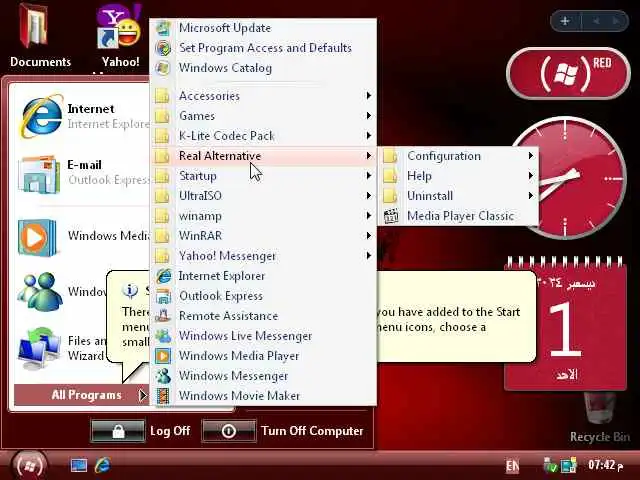The width and height of the screenshot is (640, 480).
Task: Click the Windows Live Messenger icon
Action: [x=163, y=336]
